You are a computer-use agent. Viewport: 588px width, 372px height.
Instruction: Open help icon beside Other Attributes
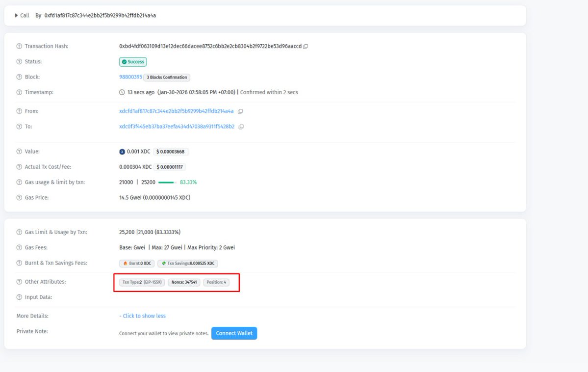click(19, 282)
